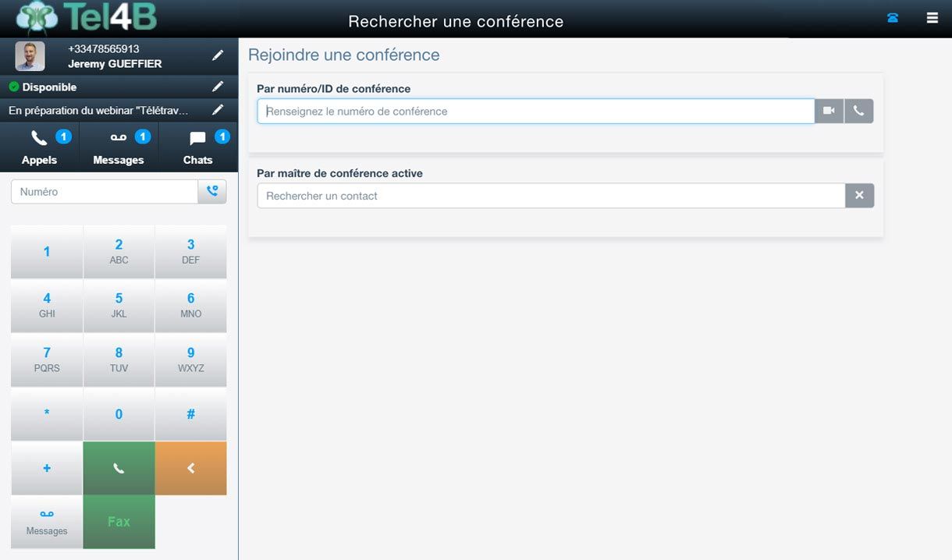
Task: Join conference by video camera icon
Action: click(x=829, y=112)
